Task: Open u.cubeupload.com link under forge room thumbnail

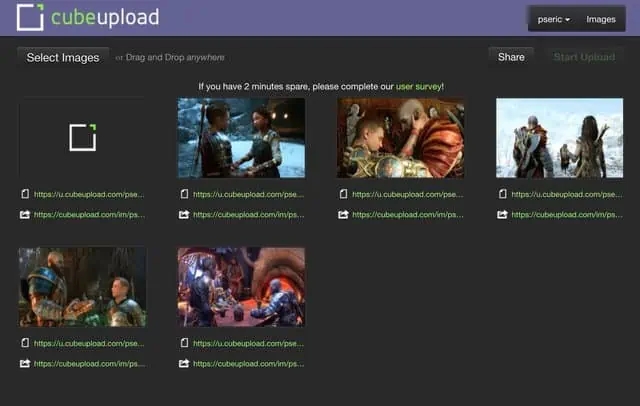Action: pyautogui.click(x=248, y=343)
